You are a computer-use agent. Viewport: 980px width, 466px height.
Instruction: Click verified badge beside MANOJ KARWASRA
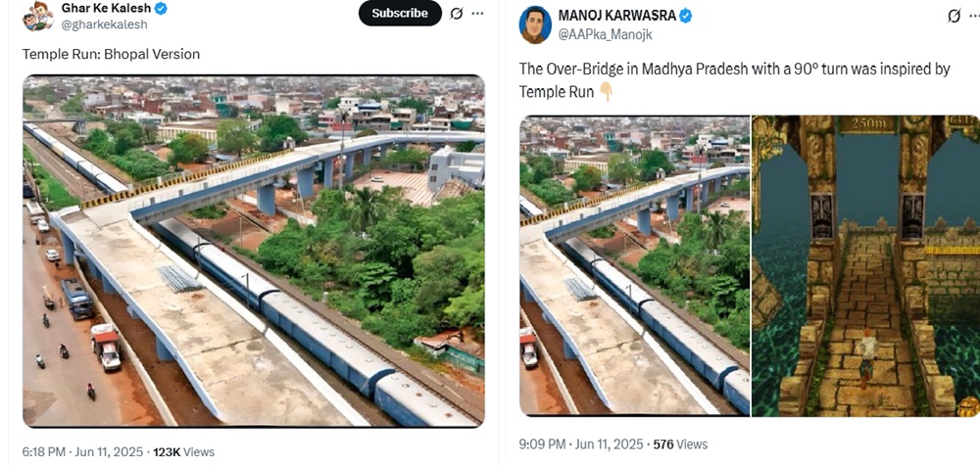pos(687,16)
